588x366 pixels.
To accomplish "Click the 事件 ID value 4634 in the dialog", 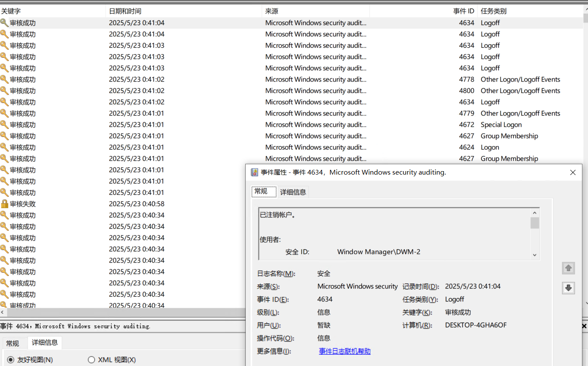I will tap(325, 299).
